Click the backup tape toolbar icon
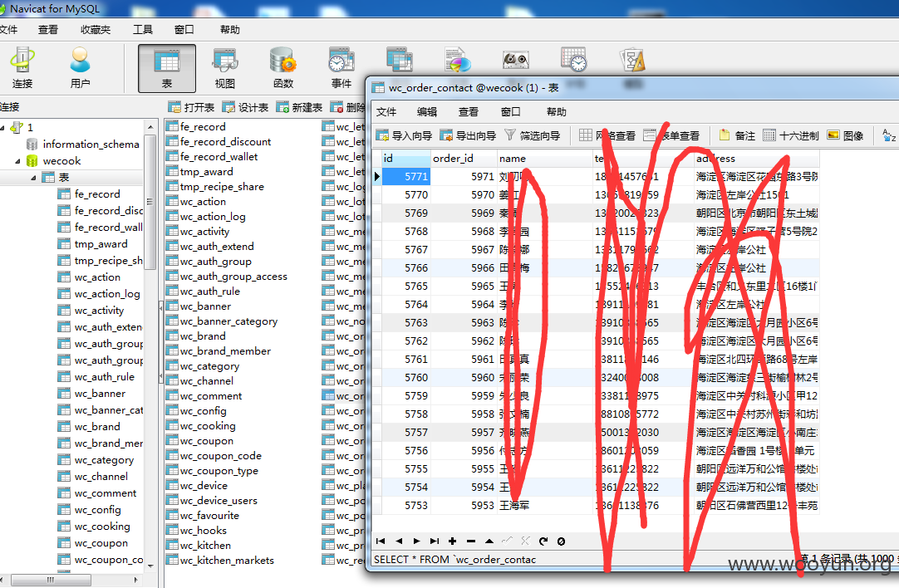This screenshot has width=899, height=588. [515, 60]
